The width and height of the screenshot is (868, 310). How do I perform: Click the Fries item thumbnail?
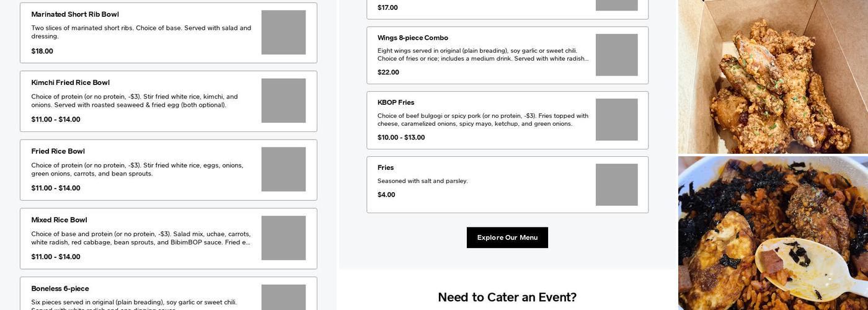pyautogui.click(x=616, y=185)
